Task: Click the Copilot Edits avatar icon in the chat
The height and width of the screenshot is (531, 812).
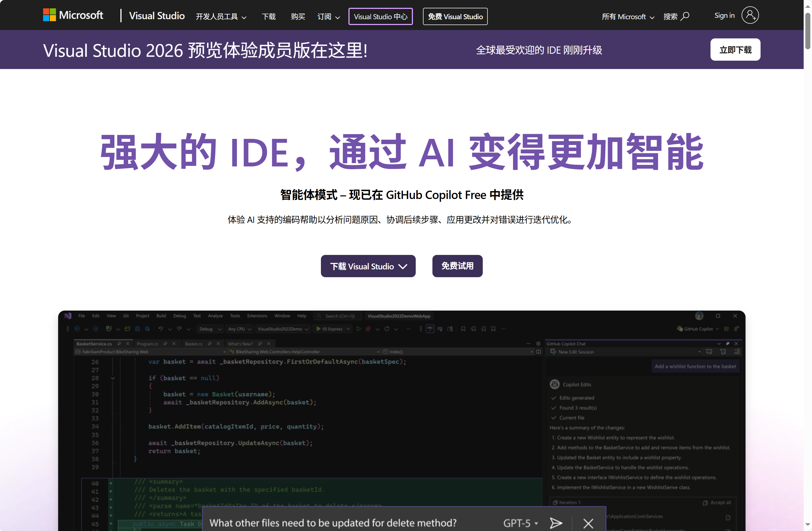Action: coord(554,384)
